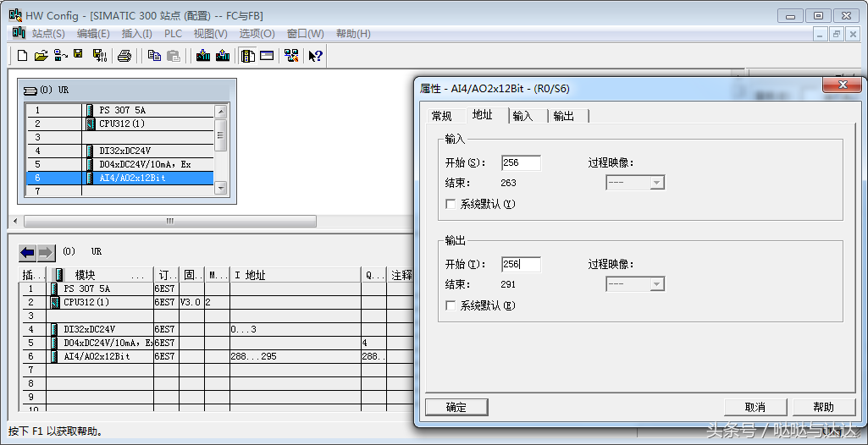Click the address overview window icon
This screenshot has width=868, height=445.
[267, 55]
